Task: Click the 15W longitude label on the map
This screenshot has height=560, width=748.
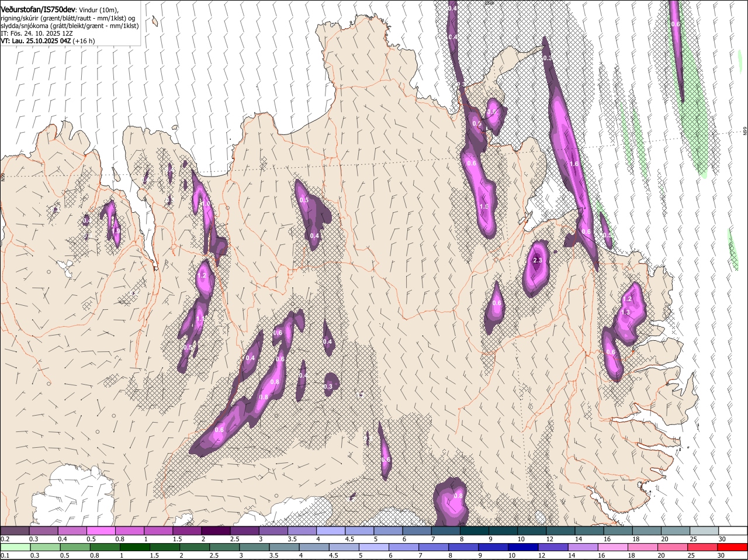Action: [x=489, y=2]
